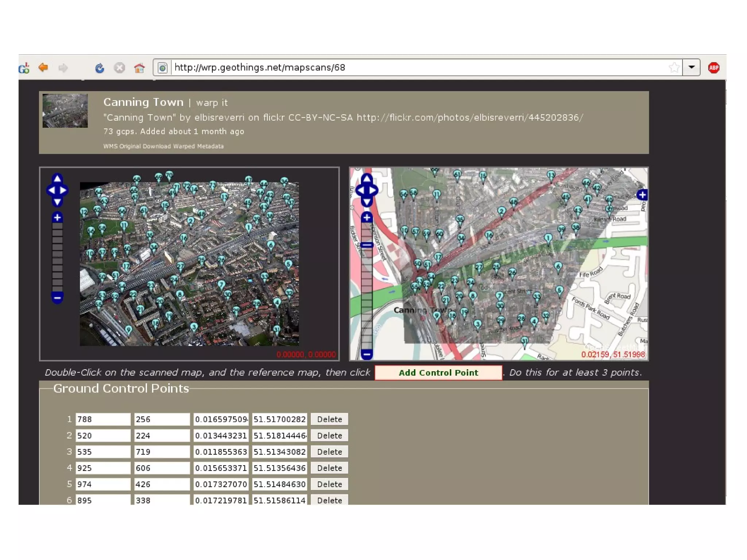Click the Download link below the title
The width and height of the screenshot is (747, 560).
click(156, 146)
